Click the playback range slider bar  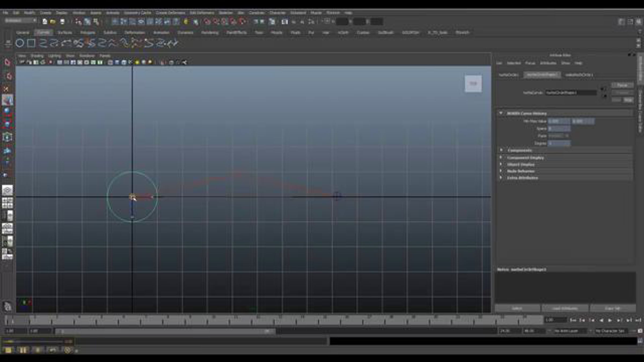coord(165,331)
